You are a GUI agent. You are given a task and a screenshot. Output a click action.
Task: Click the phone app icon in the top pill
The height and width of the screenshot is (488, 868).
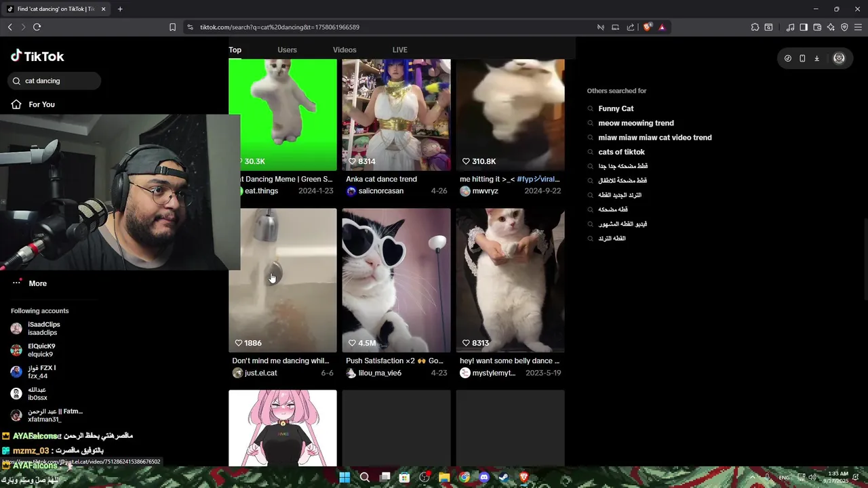tap(802, 58)
